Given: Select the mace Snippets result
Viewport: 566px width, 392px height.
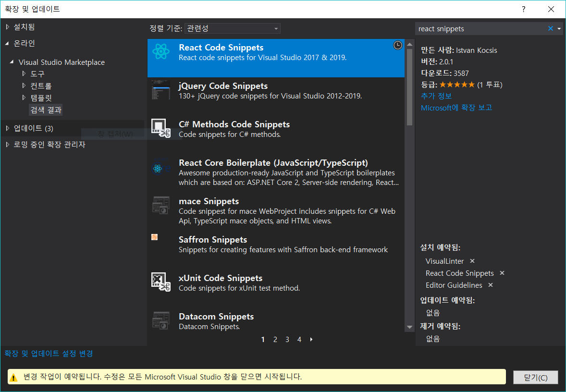Looking at the screenshot, I should pos(276,211).
